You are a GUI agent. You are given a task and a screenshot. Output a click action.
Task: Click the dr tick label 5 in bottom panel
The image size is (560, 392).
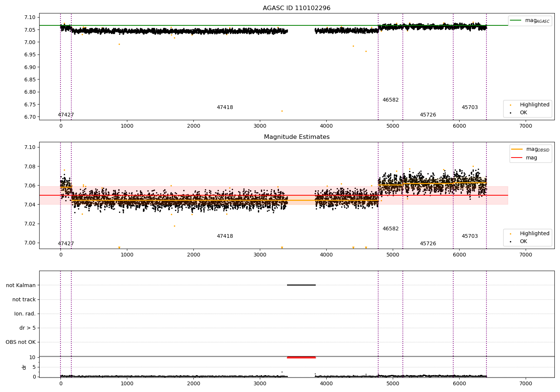coord(34,367)
